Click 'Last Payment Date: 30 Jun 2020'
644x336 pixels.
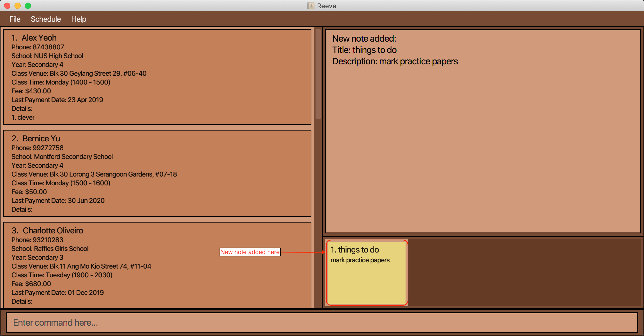coord(58,201)
